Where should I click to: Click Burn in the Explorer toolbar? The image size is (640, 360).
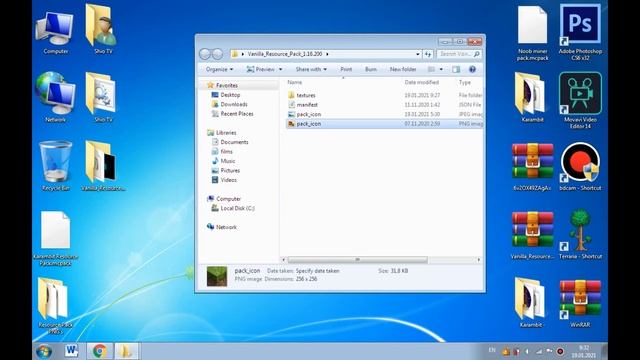pyautogui.click(x=371, y=69)
